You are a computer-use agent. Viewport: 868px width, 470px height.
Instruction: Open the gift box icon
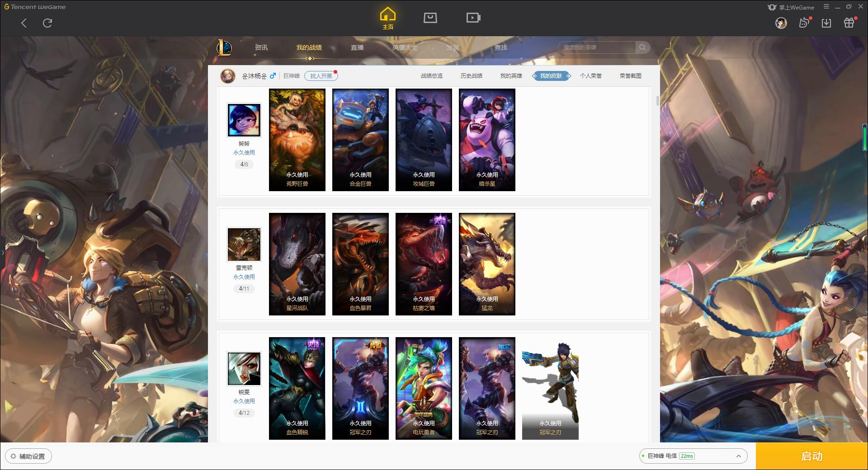coord(849,23)
